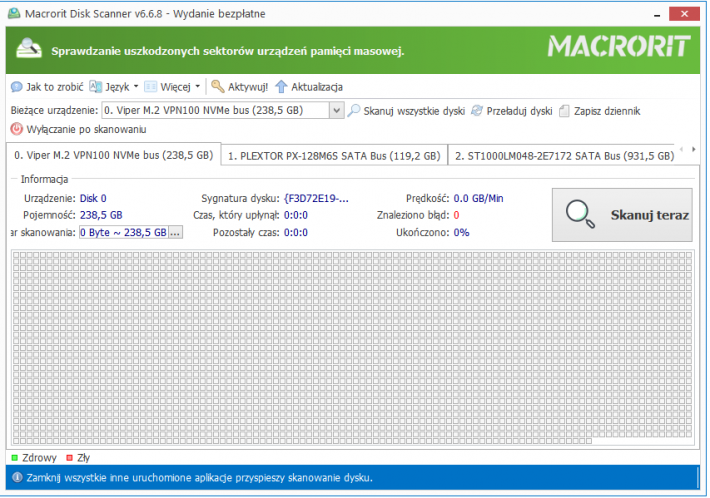Click the Prędkość value 0.0 GB/Min
Viewport: 710px width, 498px height.
click(x=478, y=198)
